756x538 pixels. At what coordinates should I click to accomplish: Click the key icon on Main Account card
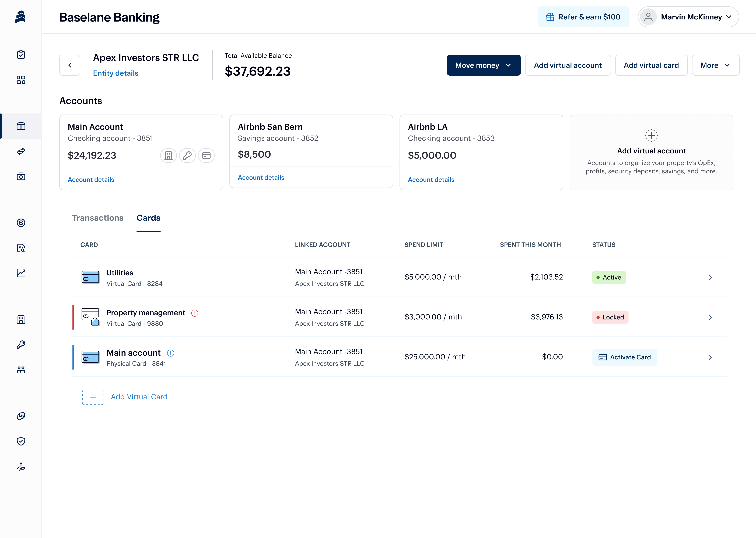(x=187, y=155)
